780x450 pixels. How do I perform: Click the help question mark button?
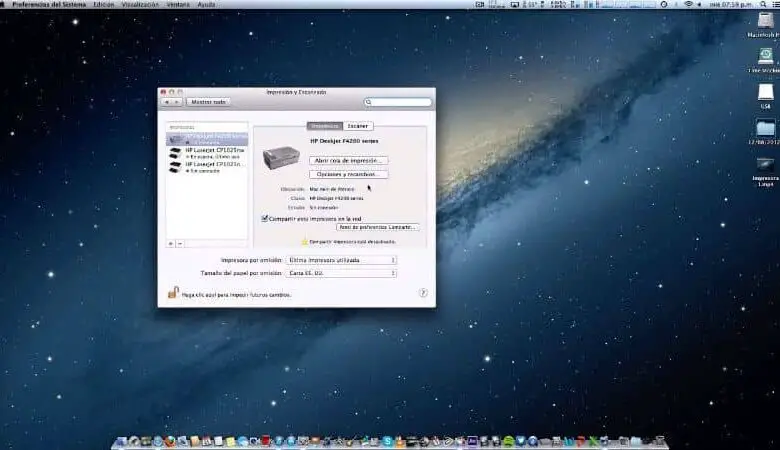click(x=423, y=293)
